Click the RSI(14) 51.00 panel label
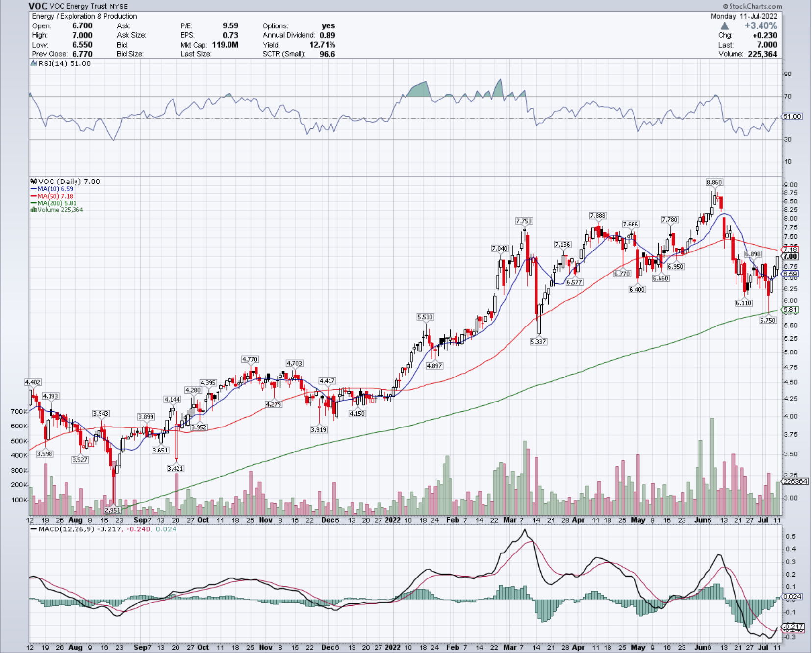Viewport: 812px width, 653px height. [64, 63]
